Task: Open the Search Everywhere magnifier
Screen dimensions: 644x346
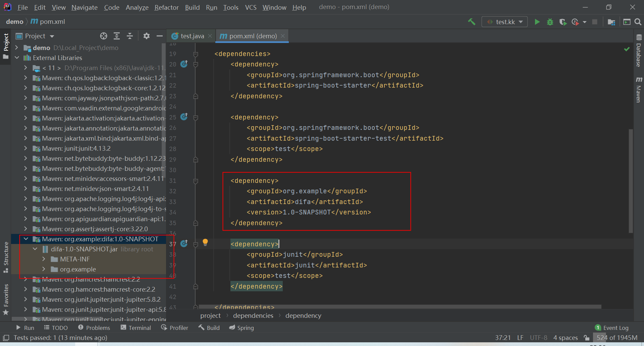Action: click(638, 21)
